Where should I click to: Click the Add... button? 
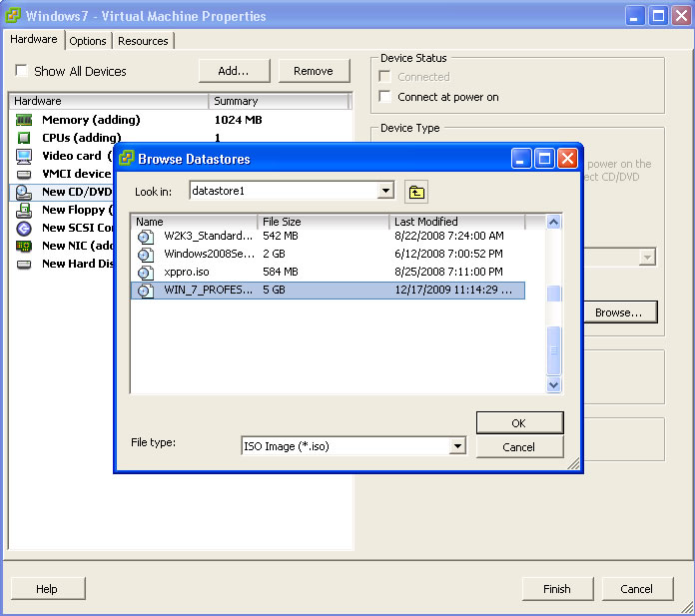coord(234,71)
